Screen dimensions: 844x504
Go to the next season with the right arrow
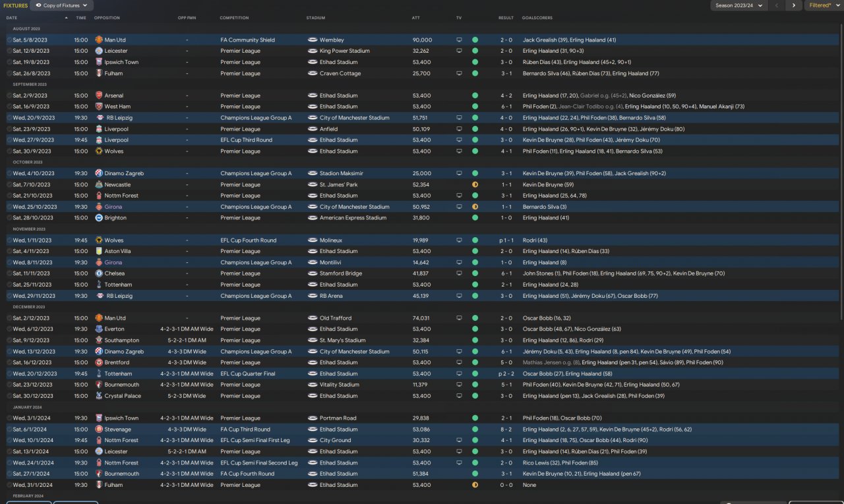coord(793,5)
